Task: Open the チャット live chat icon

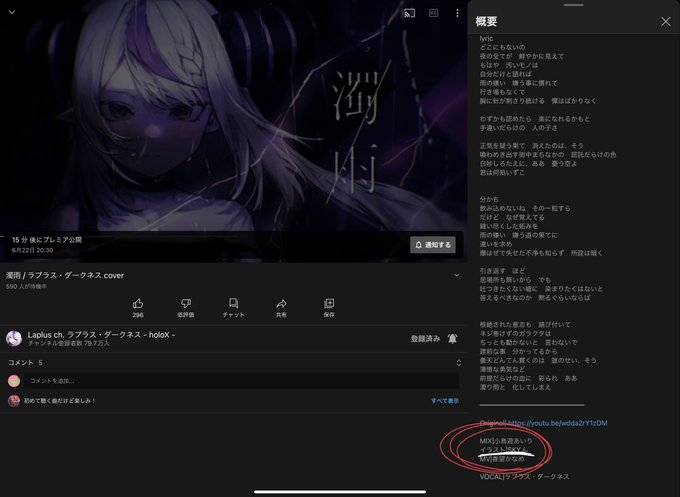Action: tap(233, 303)
